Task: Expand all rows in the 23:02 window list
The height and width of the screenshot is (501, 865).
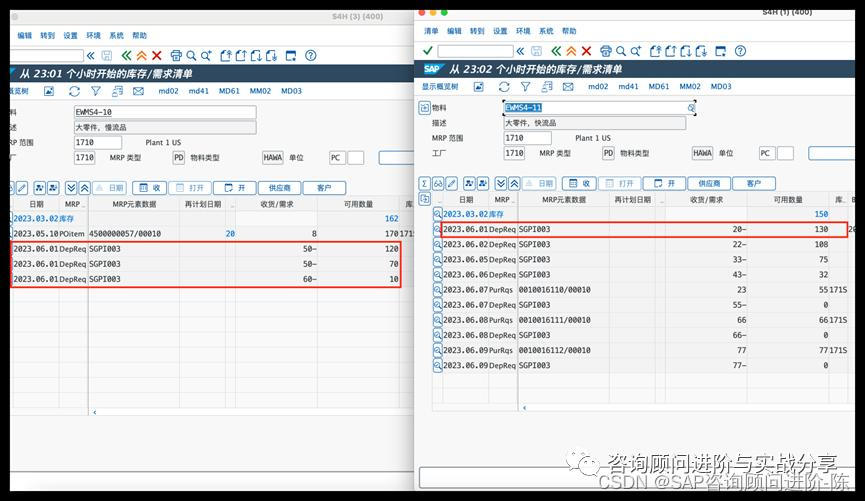Action: coord(501,183)
